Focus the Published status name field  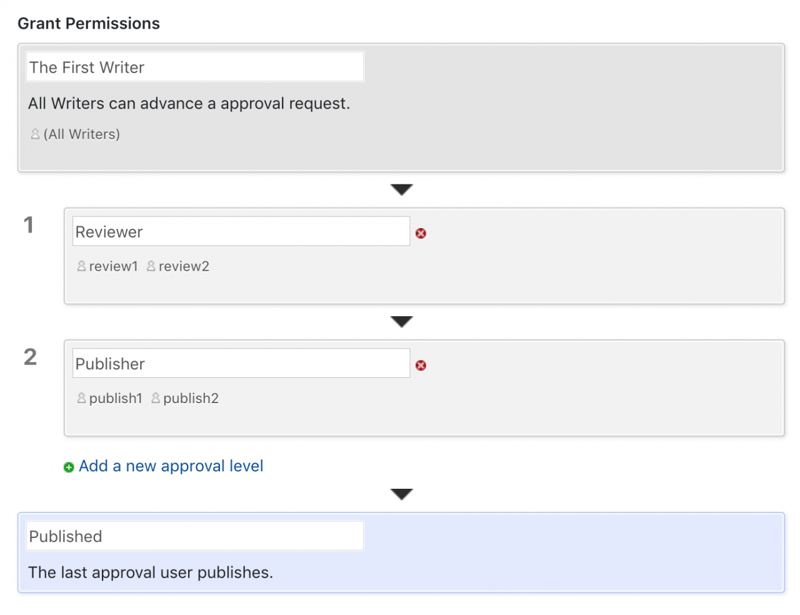[195, 536]
